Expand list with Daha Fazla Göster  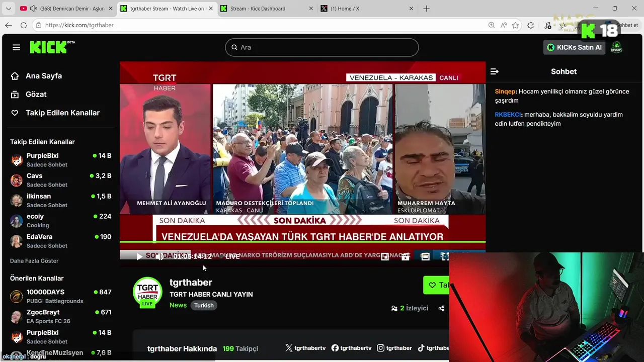[x=34, y=261]
